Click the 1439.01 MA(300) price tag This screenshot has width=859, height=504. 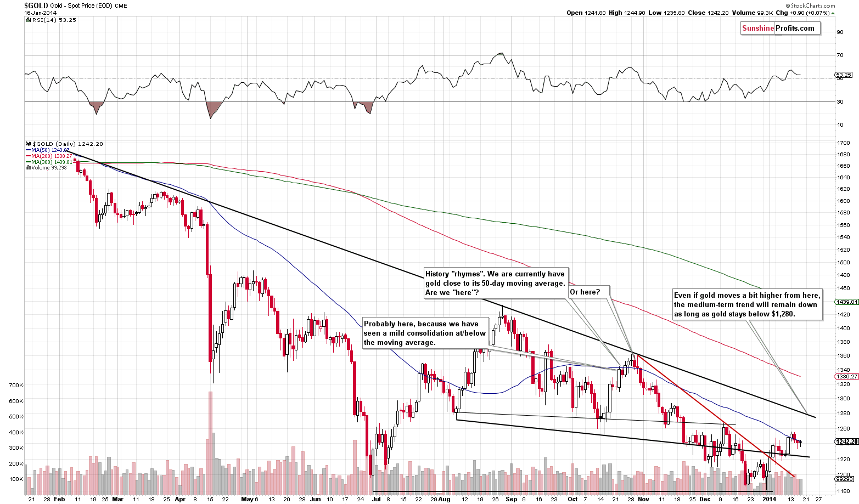(x=846, y=302)
